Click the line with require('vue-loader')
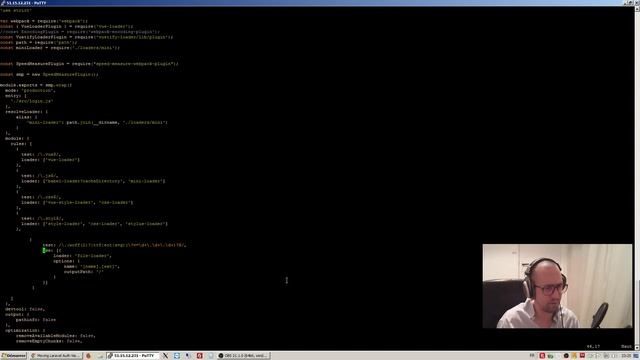 (67, 26)
